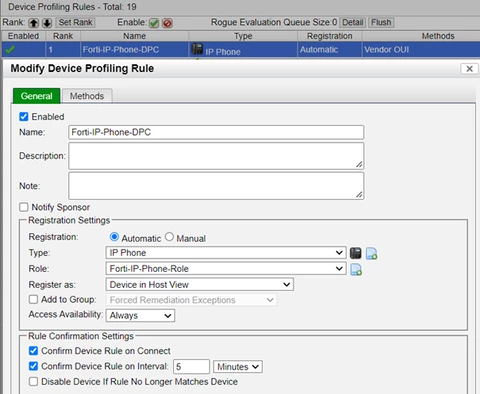Open the Access Availability dropdown
The width and height of the screenshot is (480, 394).
coord(140,315)
